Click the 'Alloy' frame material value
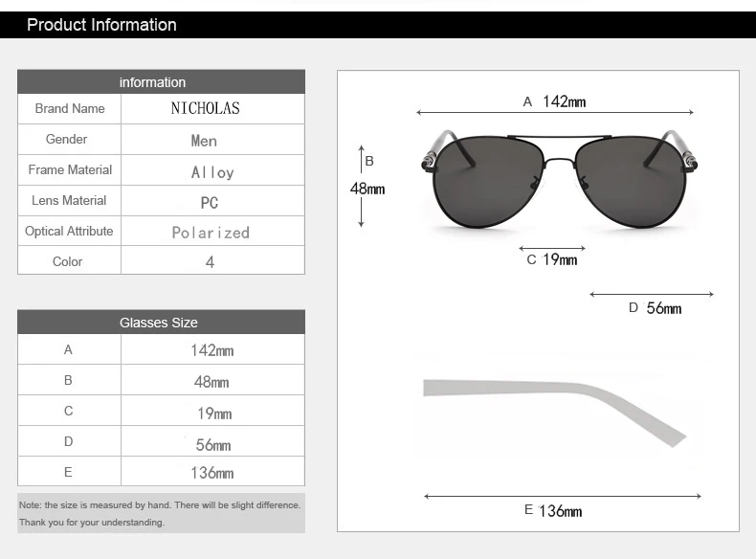The image size is (756, 559). click(x=212, y=172)
